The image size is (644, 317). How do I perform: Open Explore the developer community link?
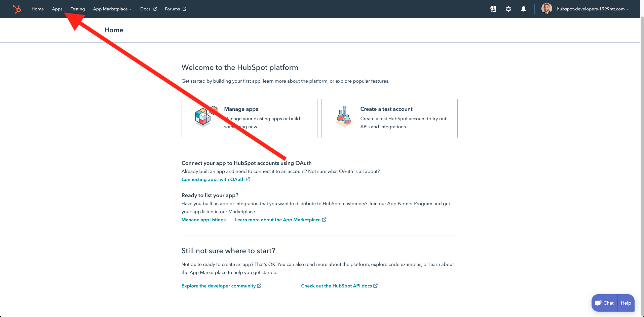pyautogui.click(x=219, y=286)
